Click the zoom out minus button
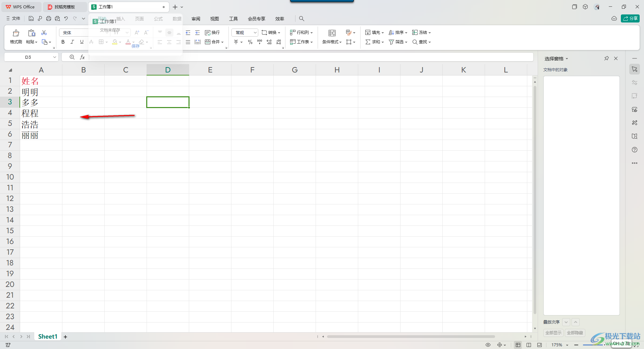Image resolution: width=644 pixels, height=349 pixels. [576, 345]
